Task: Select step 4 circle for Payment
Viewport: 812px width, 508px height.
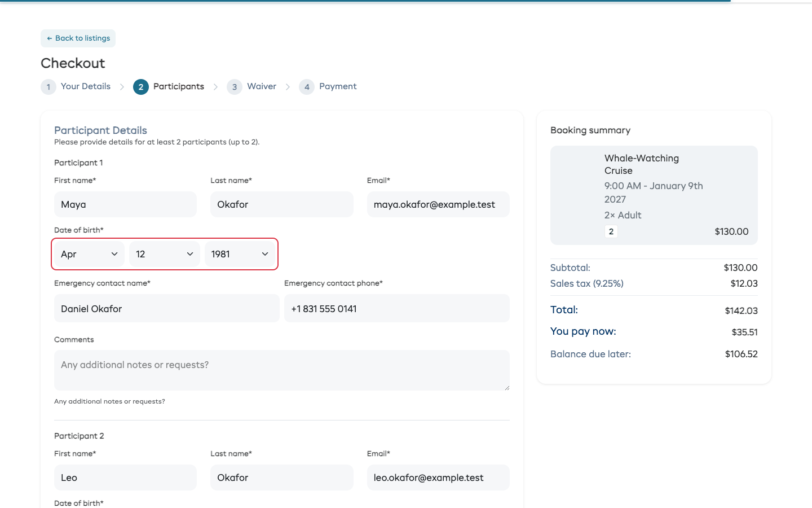Action: [x=307, y=87]
